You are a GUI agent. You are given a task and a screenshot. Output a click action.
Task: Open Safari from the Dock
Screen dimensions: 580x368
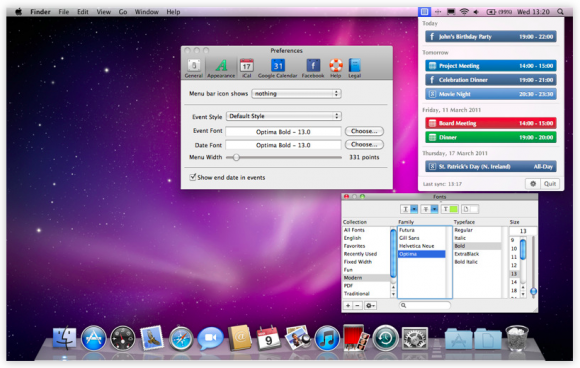click(181, 338)
